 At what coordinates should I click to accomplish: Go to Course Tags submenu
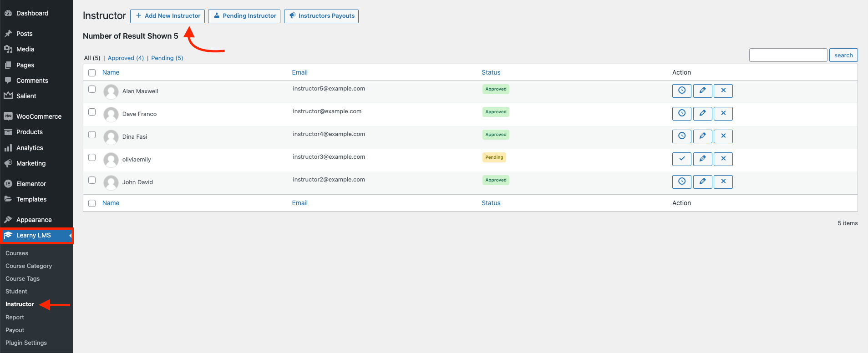22,278
